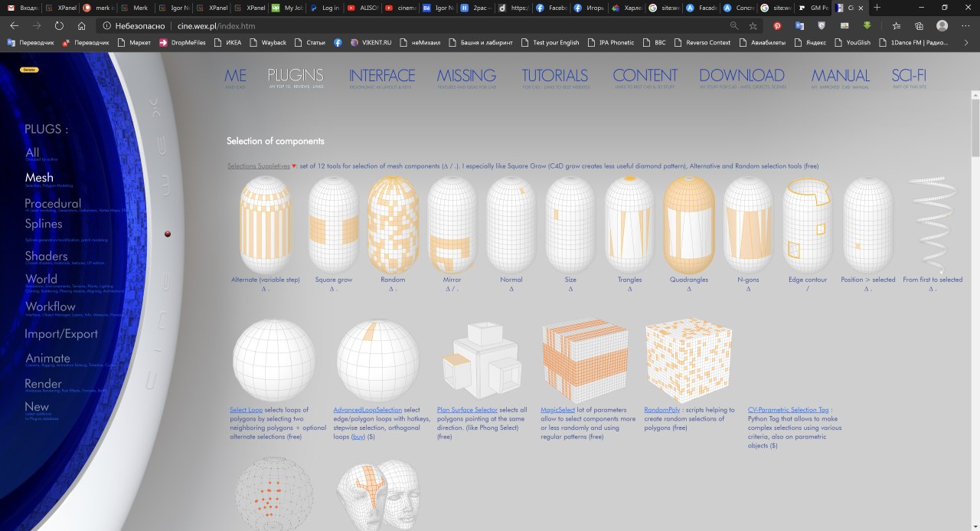The image size is (980, 531).
Task: Click the Edge contour capsule image
Action: pyautogui.click(x=808, y=225)
